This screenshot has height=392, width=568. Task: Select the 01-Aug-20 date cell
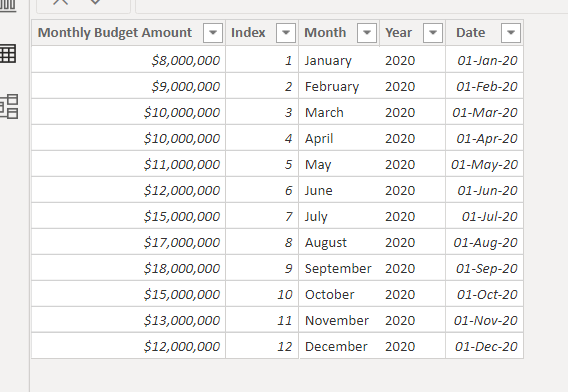(484, 242)
